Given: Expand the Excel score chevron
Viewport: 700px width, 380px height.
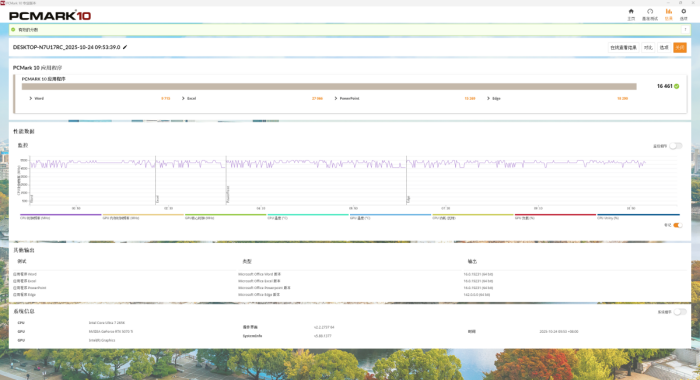Looking at the screenshot, I should pyautogui.click(x=183, y=98).
